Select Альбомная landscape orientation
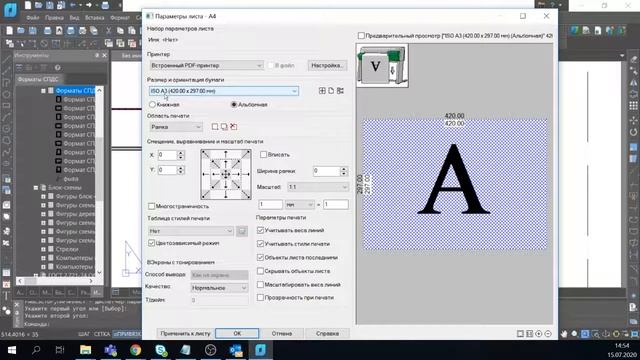The image size is (640, 360). point(234,105)
